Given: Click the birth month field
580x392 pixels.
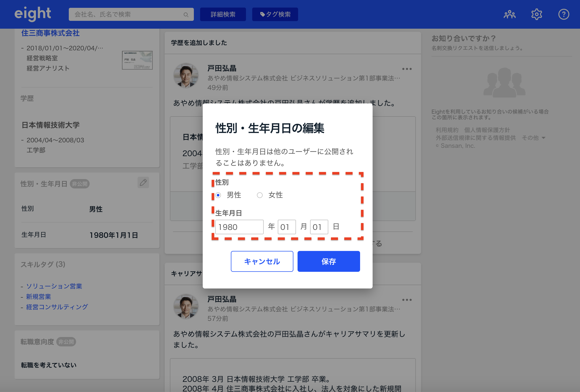Looking at the screenshot, I should pos(287,227).
